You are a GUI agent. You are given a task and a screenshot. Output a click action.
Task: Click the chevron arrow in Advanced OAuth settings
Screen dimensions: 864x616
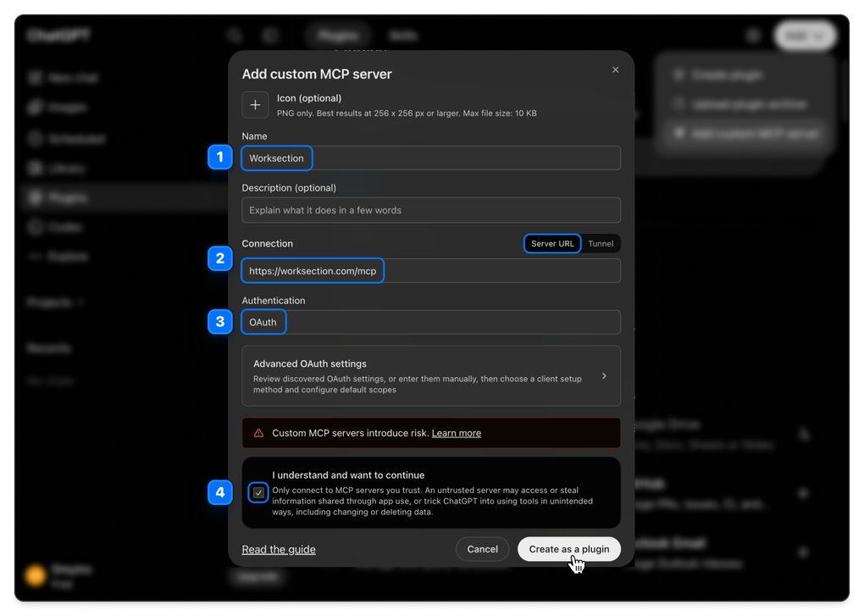(604, 375)
